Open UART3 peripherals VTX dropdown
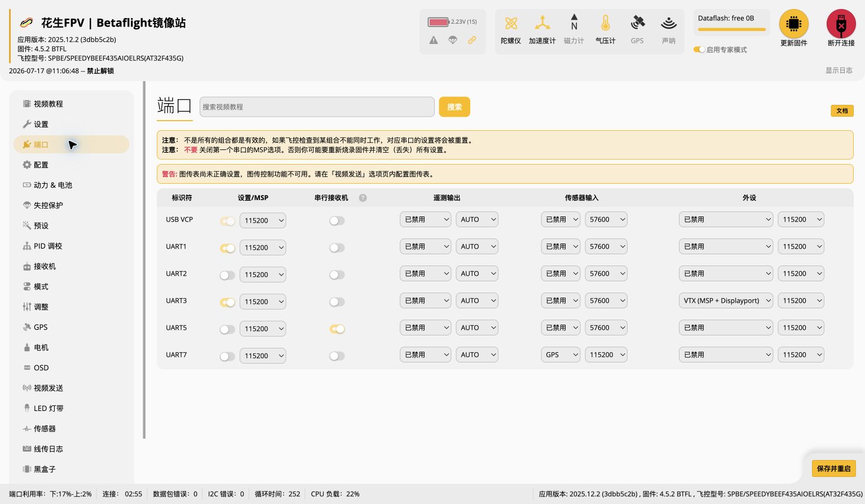This screenshot has height=504, width=865. (x=725, y=300)
